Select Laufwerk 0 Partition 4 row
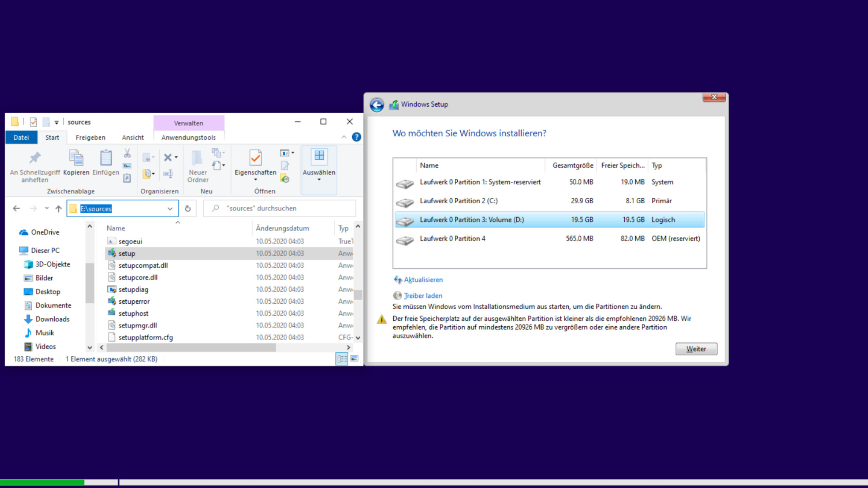The width and height of the screenshot is (868, 488). pyautogui.click(x=550, y=238)
